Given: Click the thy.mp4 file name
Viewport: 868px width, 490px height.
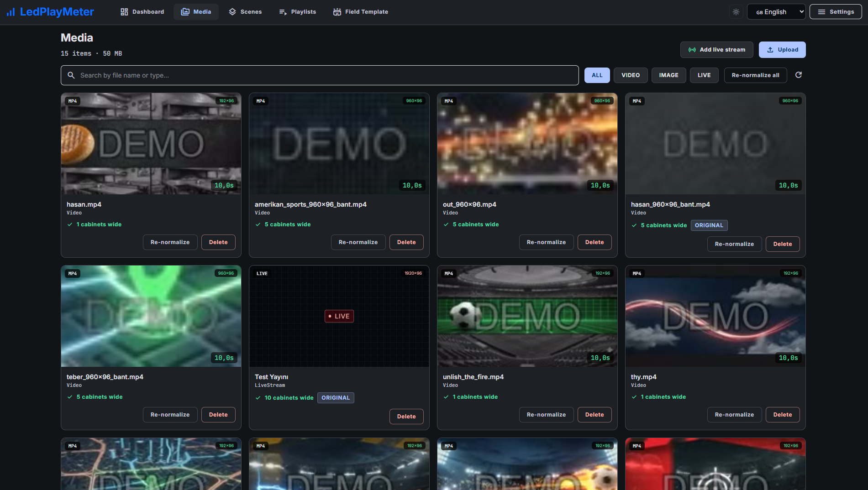Looking at the screenshot, I should point(644,377).
